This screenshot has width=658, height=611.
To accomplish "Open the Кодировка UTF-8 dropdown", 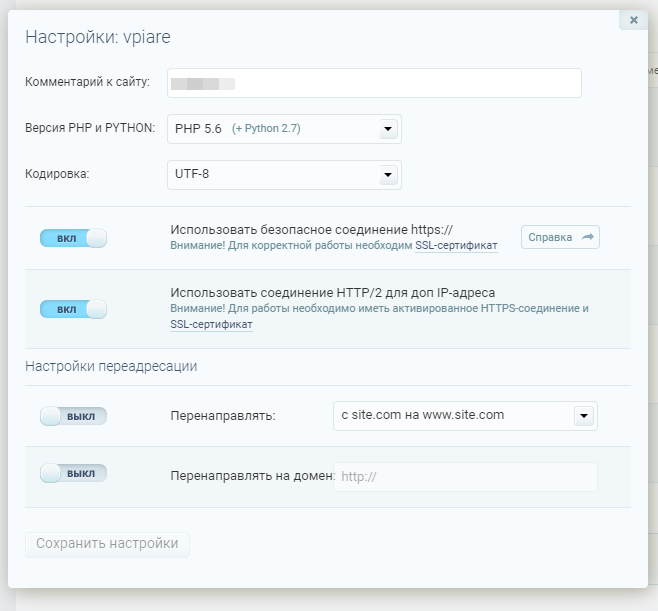I will pos(283,175).
